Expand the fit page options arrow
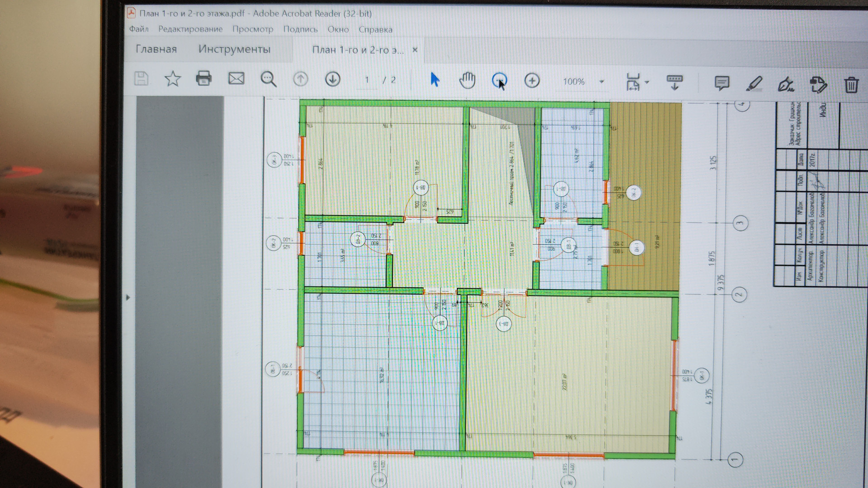868x488 pixels. pyautogui.click(x=647, y=82)
